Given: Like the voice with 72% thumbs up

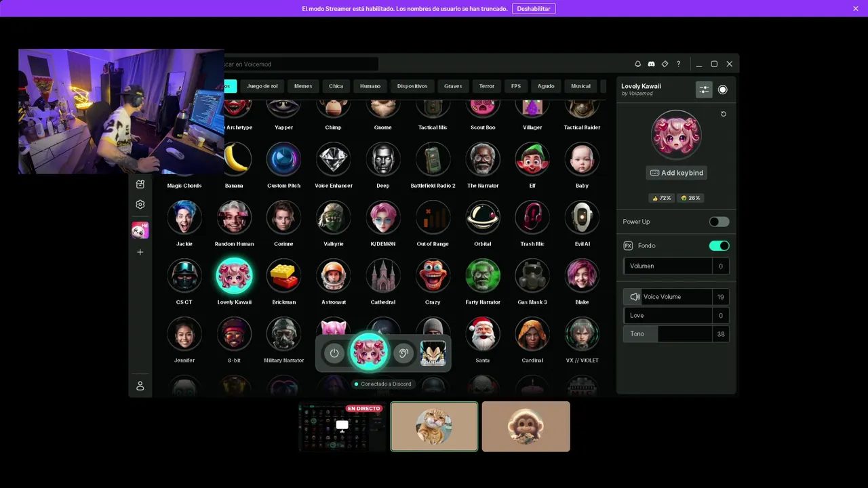Looking at the screenshot, I should [661, 198].
